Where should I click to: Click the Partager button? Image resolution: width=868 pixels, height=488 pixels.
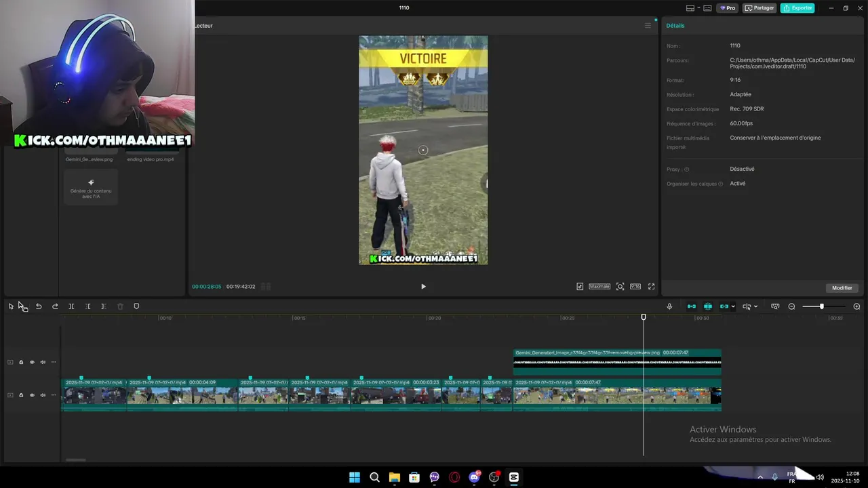(x=759, y=8)
